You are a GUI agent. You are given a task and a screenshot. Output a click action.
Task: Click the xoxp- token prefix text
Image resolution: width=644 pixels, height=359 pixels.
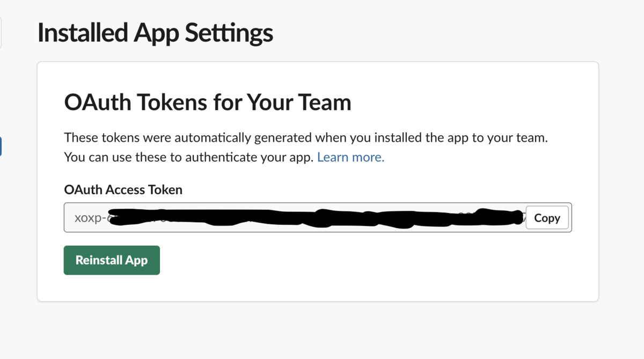90,218
